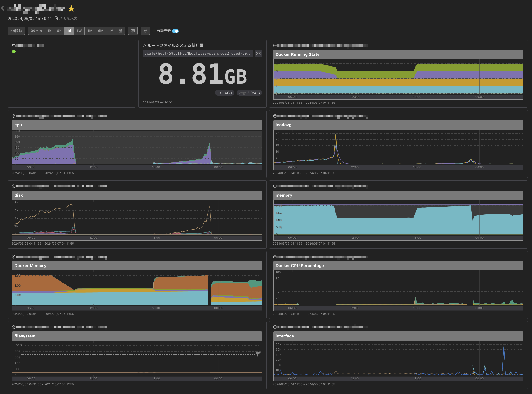The width and height of the screenshot is (532, 394).
Task: Click the cube icon above Docker Running State
Action: pos(275,46)
